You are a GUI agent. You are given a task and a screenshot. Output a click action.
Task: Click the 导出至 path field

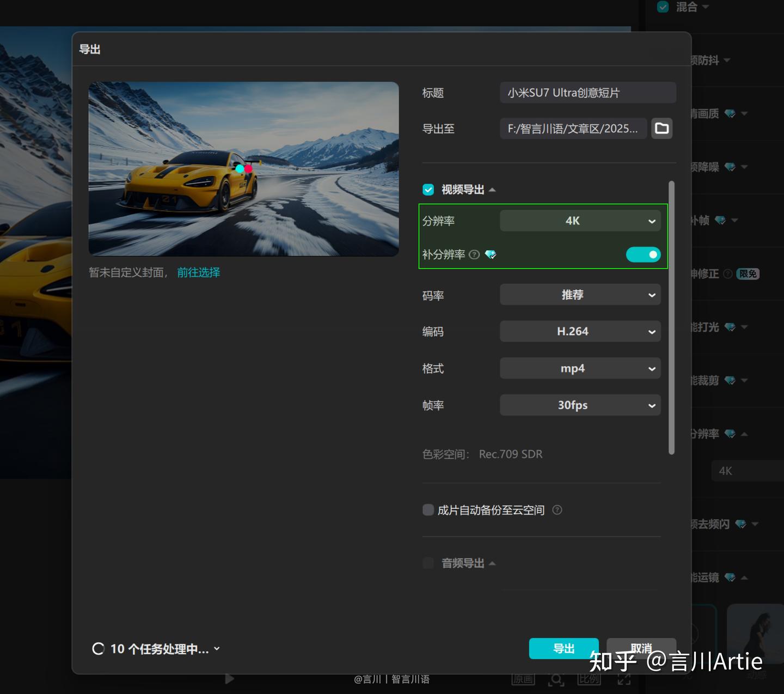pyautogui.click(x=573, y=129)
